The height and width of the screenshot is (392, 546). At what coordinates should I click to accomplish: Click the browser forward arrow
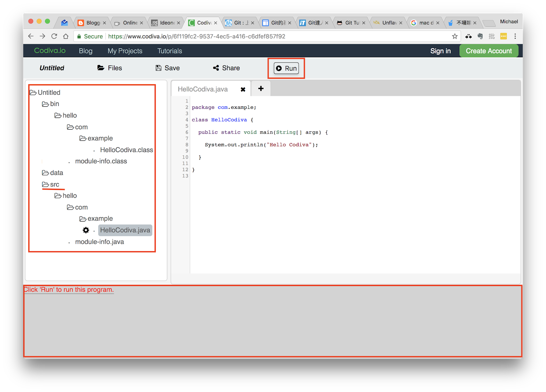tap(42, 36)
